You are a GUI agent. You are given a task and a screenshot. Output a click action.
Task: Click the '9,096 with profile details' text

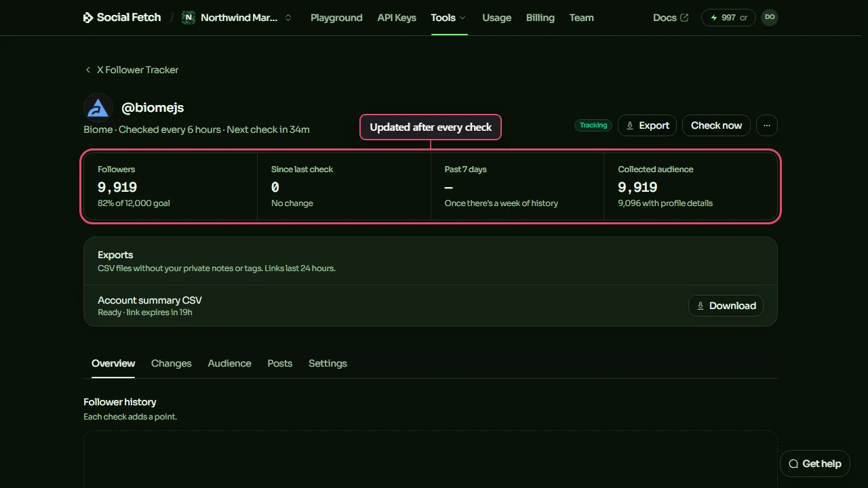pos(665,203)
